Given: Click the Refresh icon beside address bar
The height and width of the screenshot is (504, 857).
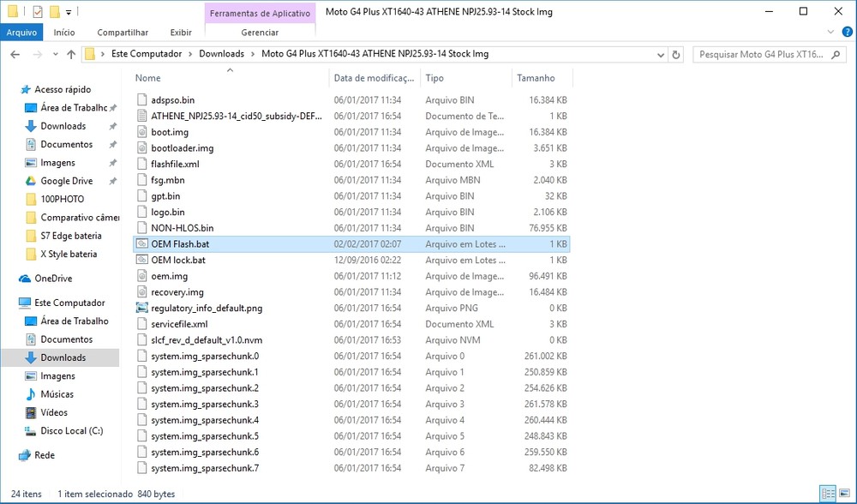Looking at the screenshot, I should 676,54.
